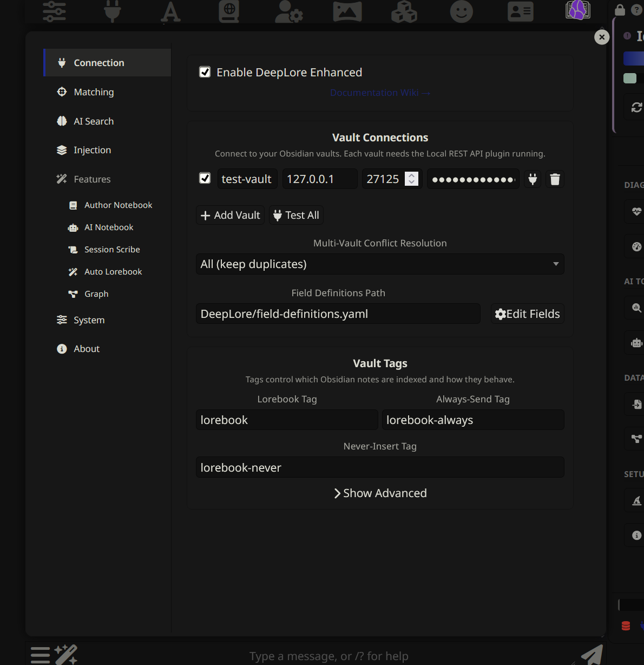
Task: Click the host field 127.0.0.1
Action: tap(320, 179)
